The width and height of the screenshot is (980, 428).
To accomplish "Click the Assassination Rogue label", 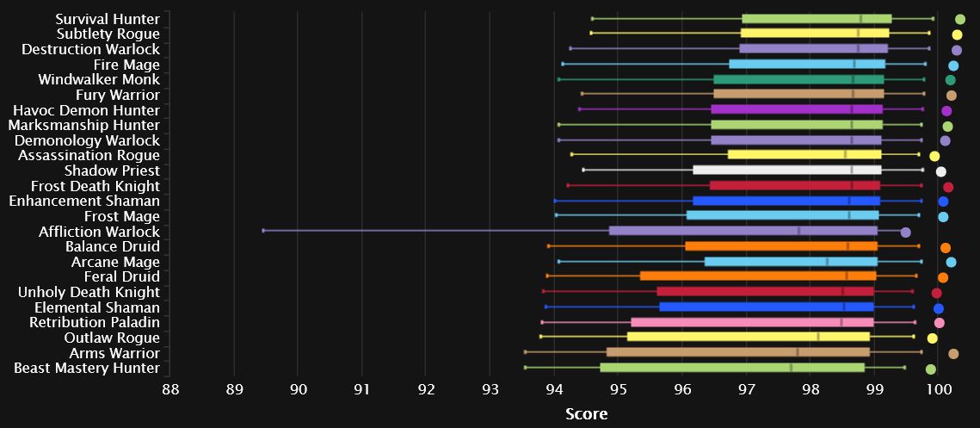I will pos(89,155).
